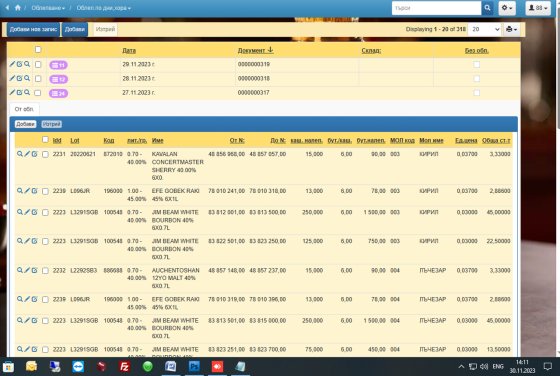Screen dimensions: 560x376
Task: Expand the page size selector showing 20
Action: pos(484,29)
